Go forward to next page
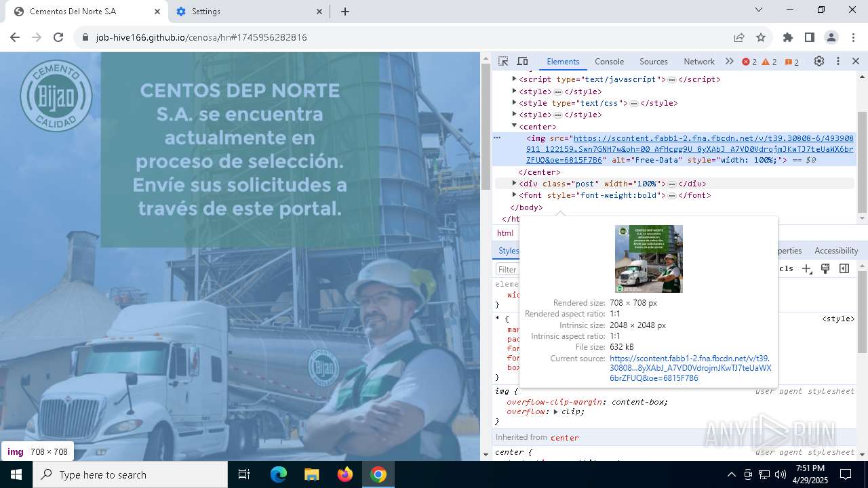 [37, 37]
